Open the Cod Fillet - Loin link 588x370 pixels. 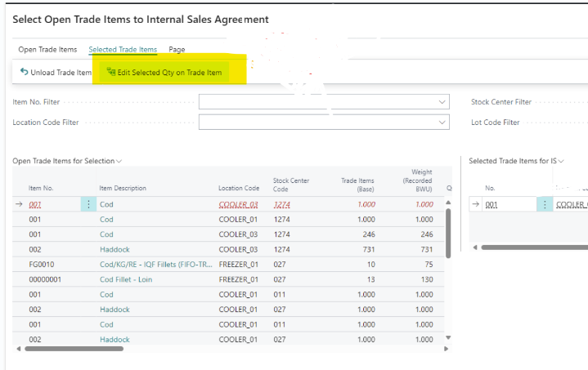pos(125,279)
